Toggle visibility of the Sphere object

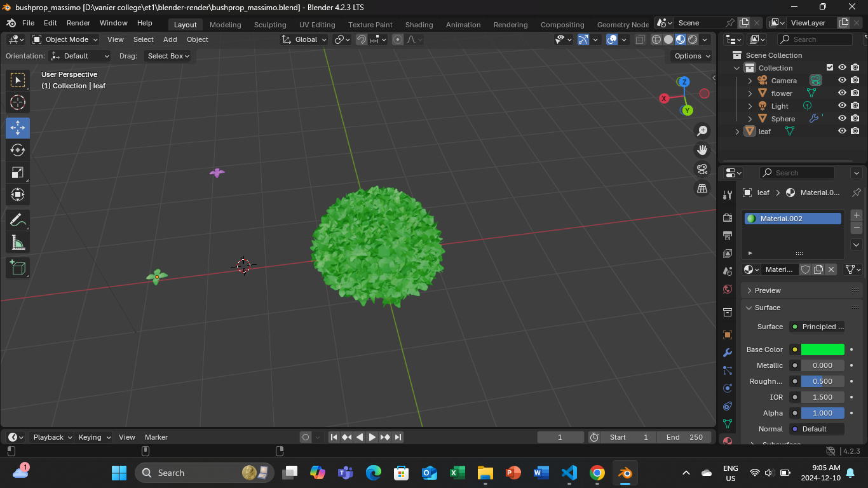coord(842,119)
